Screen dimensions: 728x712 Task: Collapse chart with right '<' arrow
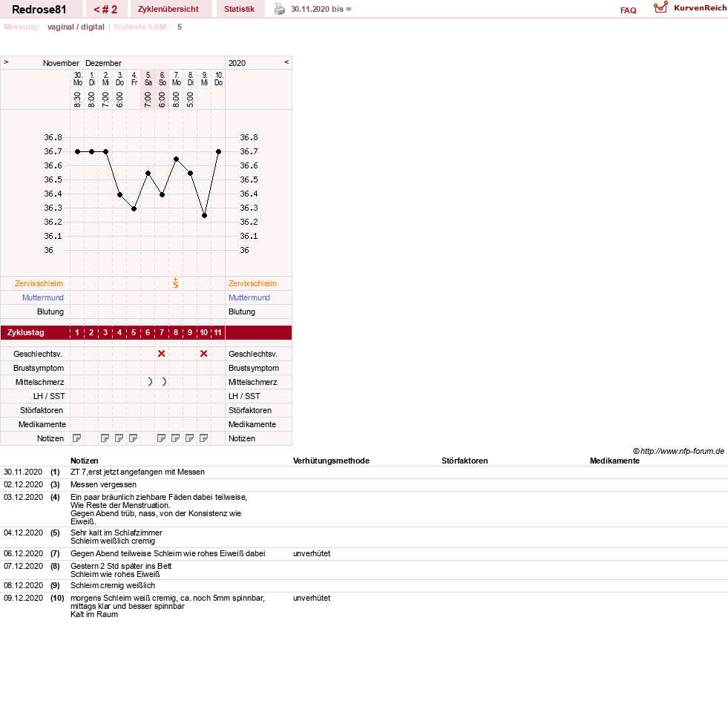286,62
